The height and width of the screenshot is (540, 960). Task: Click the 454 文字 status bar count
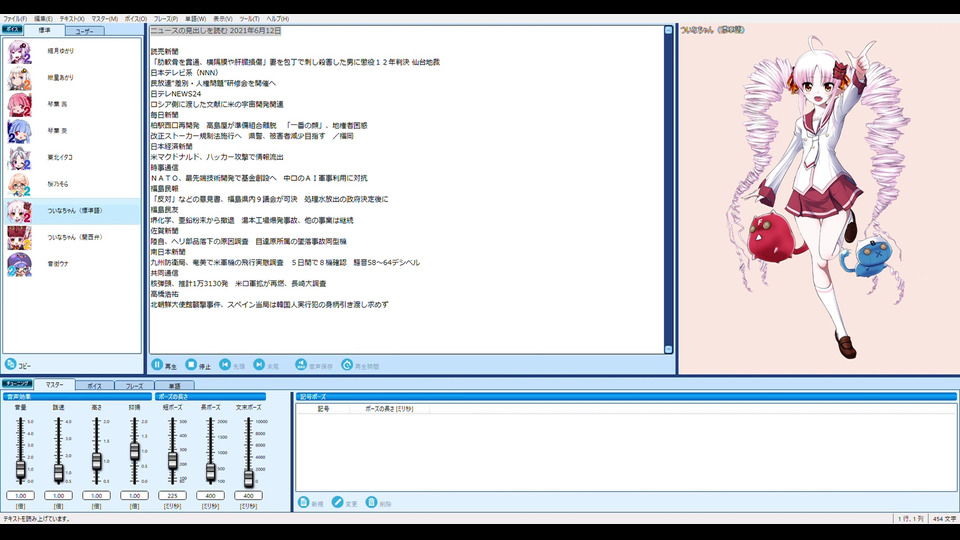click(944, 519)
